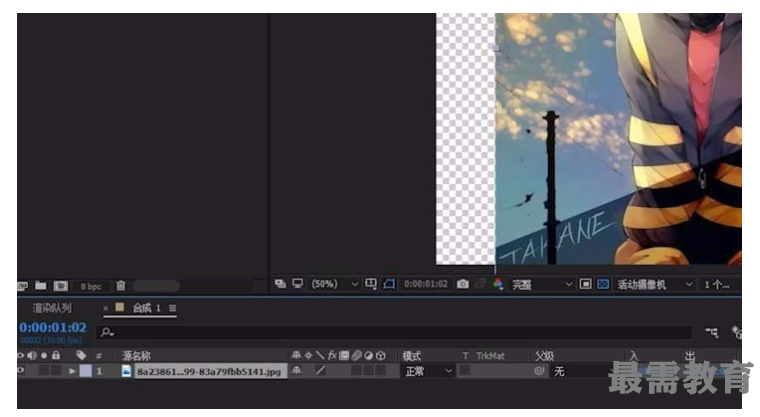
Task: Create a new composition from Project panel
Action: click(61, 286)
